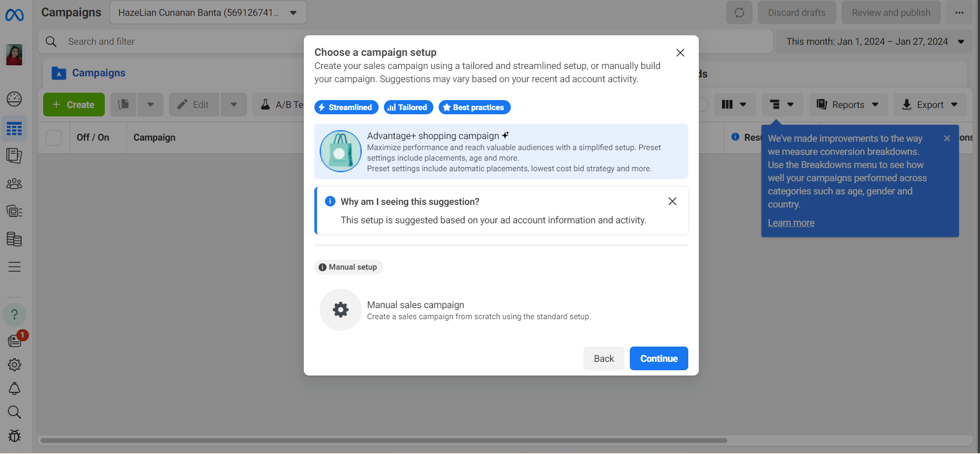Open All tools hamburger menu
This screenshot has width=980, height=454.
(x=14, y=267)
